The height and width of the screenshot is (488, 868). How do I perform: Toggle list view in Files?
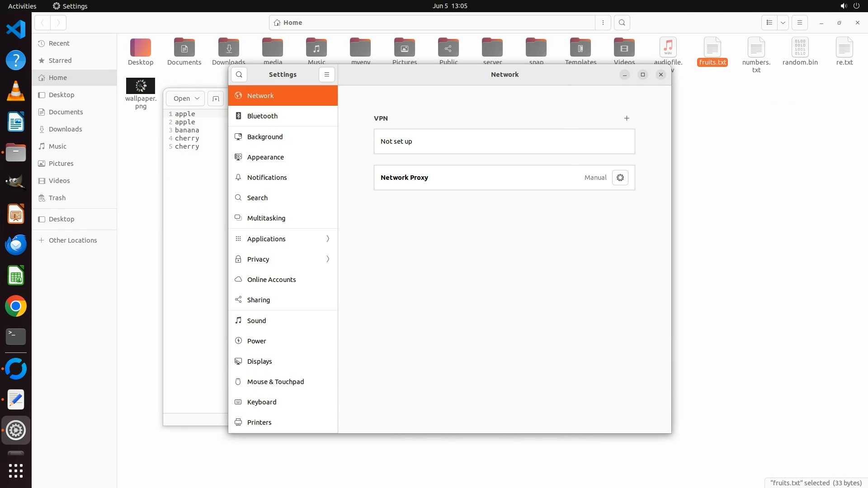pyautogui.click(x=769, y=23)
